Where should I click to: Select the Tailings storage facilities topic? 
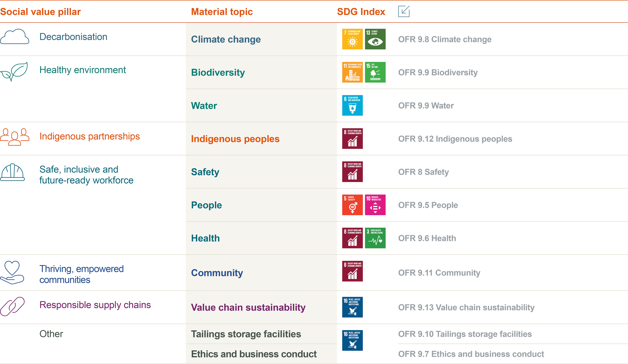tap(246, 334)
